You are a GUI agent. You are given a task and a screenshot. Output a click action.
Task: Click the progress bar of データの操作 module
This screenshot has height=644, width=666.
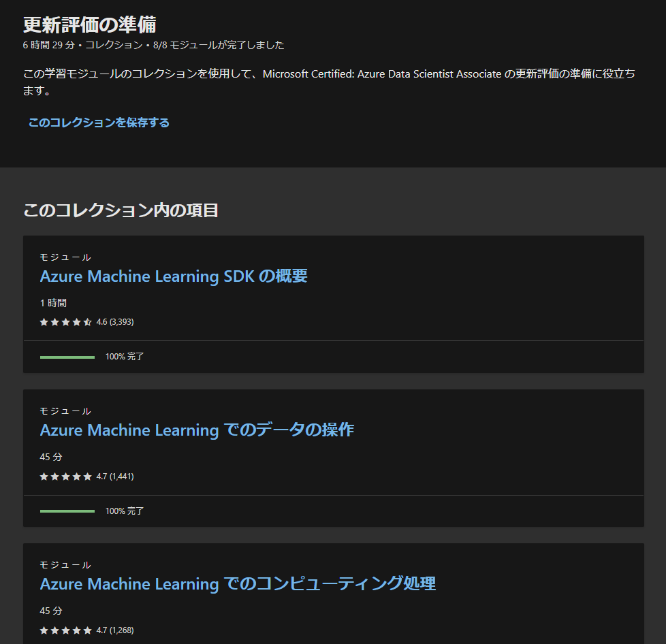[x=67, y=511]
